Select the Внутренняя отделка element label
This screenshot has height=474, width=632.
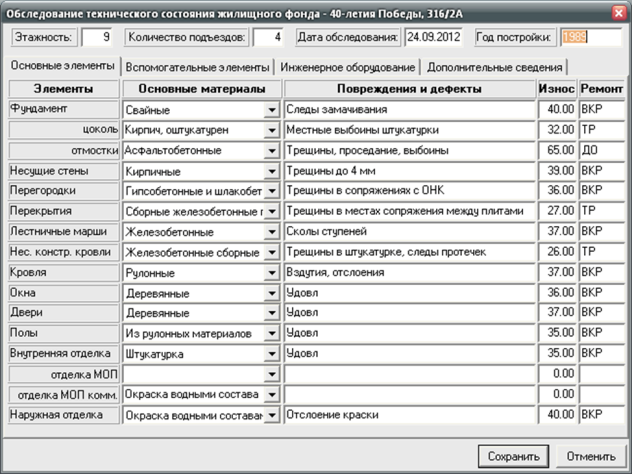coord(64,354)
